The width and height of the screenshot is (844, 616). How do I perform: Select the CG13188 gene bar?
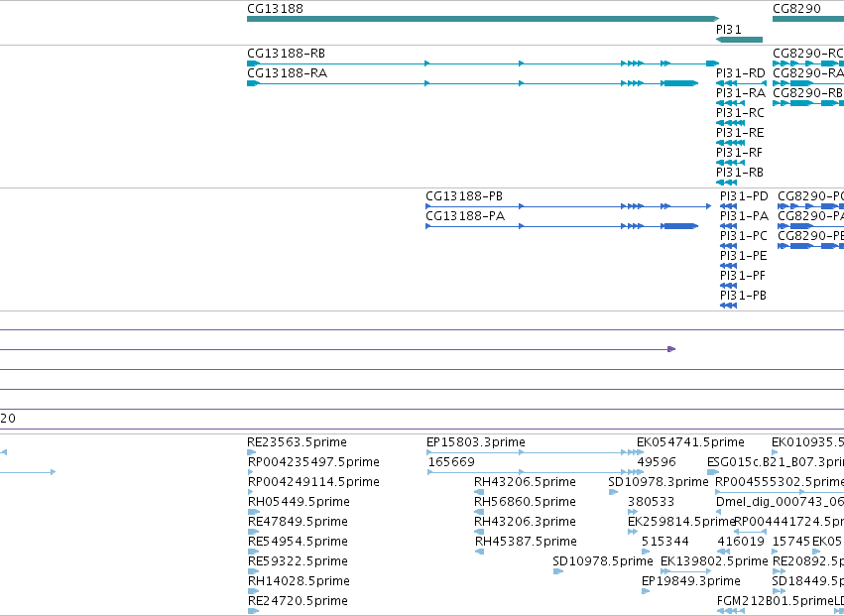coord(483,19)
